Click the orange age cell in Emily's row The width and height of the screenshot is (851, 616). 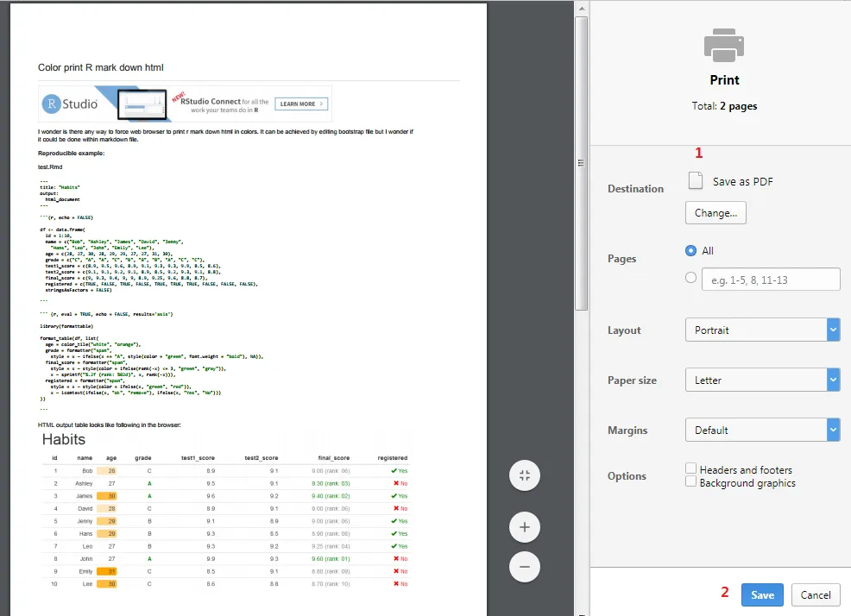coord(106,571)
